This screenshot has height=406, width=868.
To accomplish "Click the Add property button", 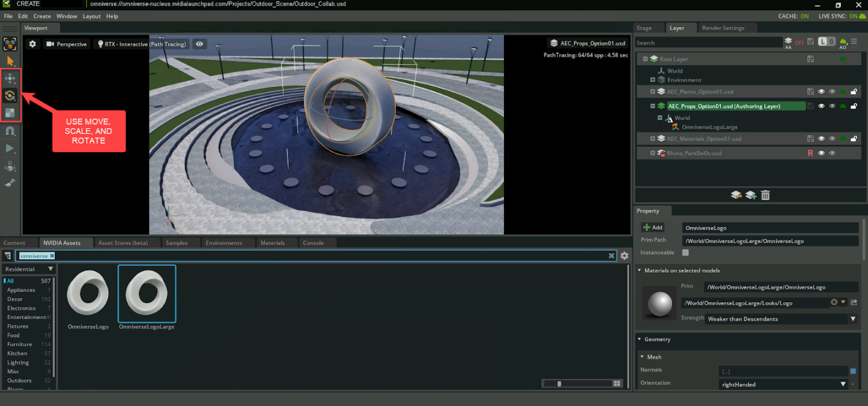I will pyautogui.click(x=652, y=227).
